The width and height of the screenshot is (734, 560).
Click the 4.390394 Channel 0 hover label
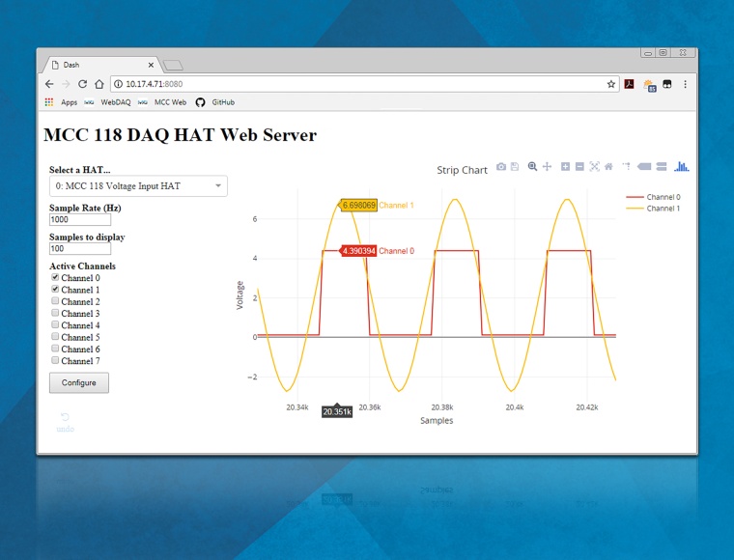[376, 251]
